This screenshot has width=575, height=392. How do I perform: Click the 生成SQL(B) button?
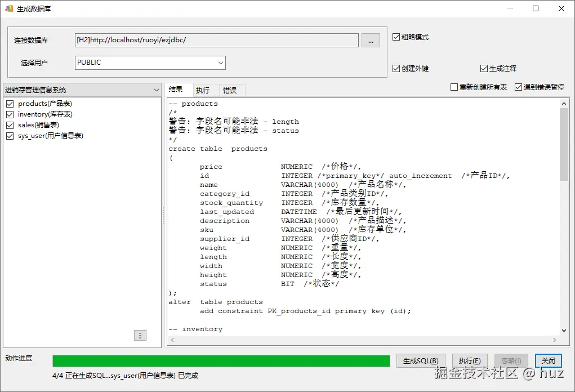pyautogui.click(x=421, y=361)
